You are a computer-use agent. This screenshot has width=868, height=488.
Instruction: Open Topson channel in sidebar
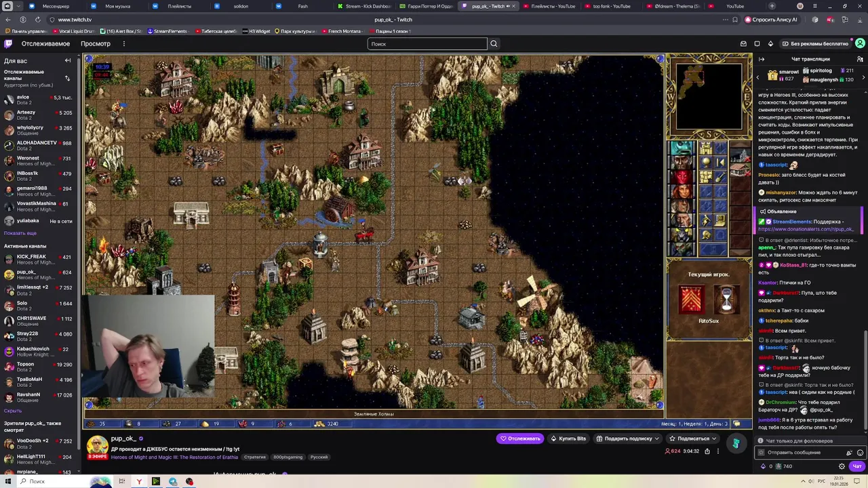click(40, 367)
